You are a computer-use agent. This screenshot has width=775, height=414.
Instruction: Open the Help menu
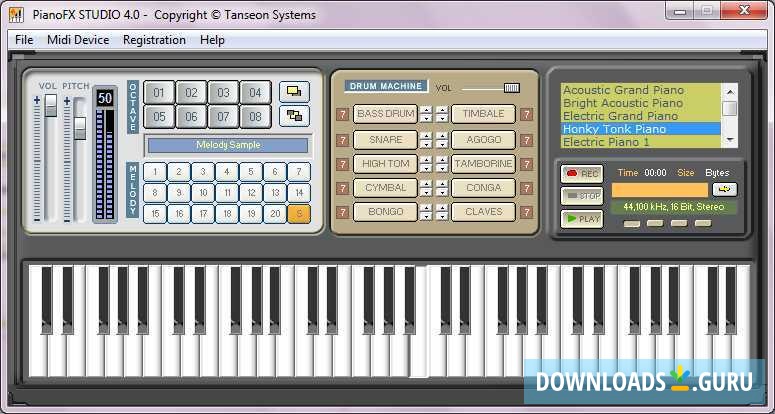(212, 40)
